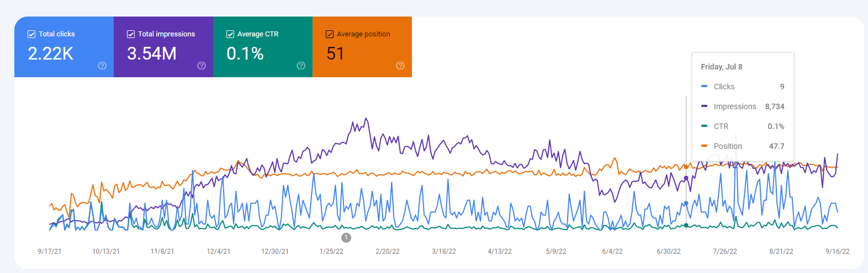Disable the Average CTR checkbox

click(230, 34)
